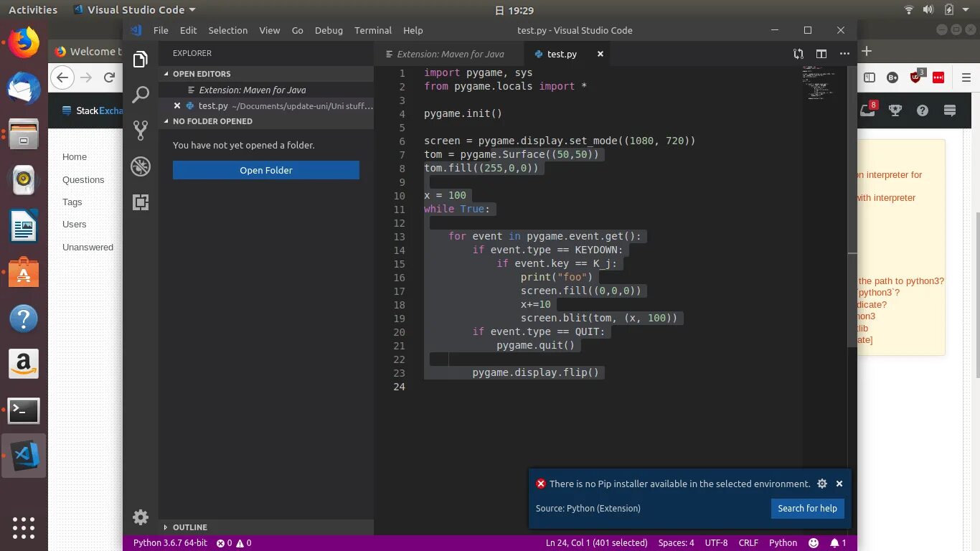Open the uBlock Origin extension in Firefox
980x551 pixels.
pos(916,77)
